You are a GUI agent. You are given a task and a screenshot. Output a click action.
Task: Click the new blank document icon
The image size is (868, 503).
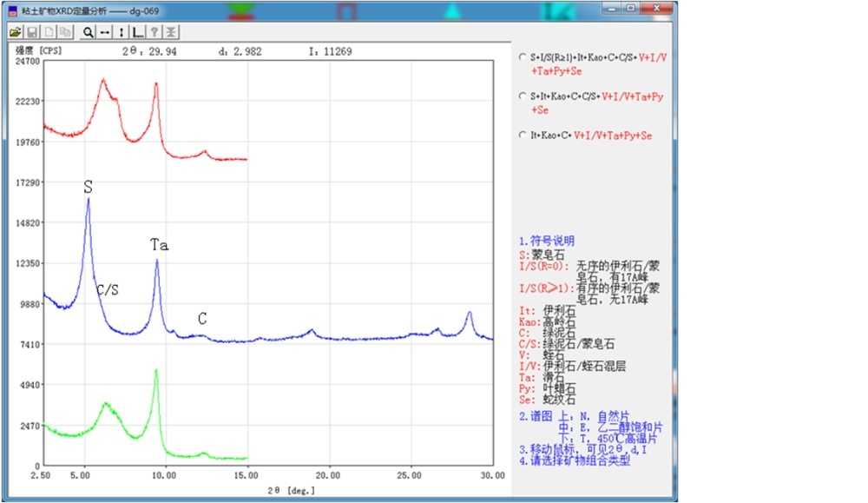coord(49,32)
